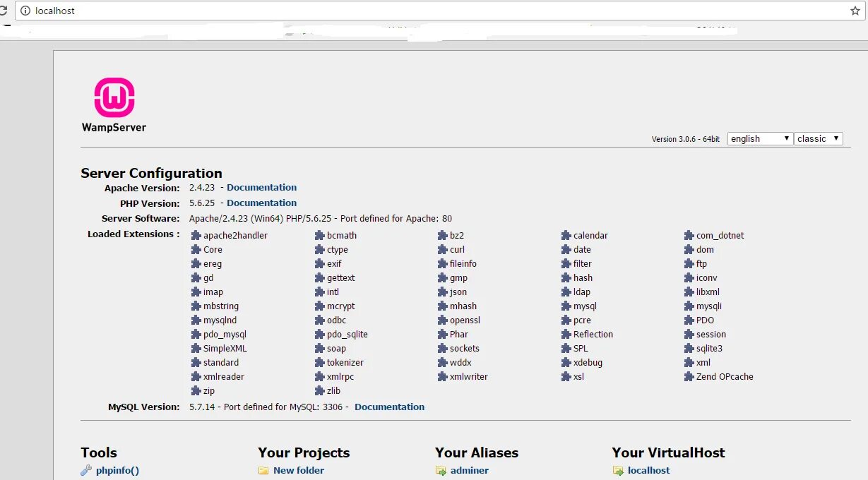Click the puzzle icon beside SimpleXML

point(196,348)
